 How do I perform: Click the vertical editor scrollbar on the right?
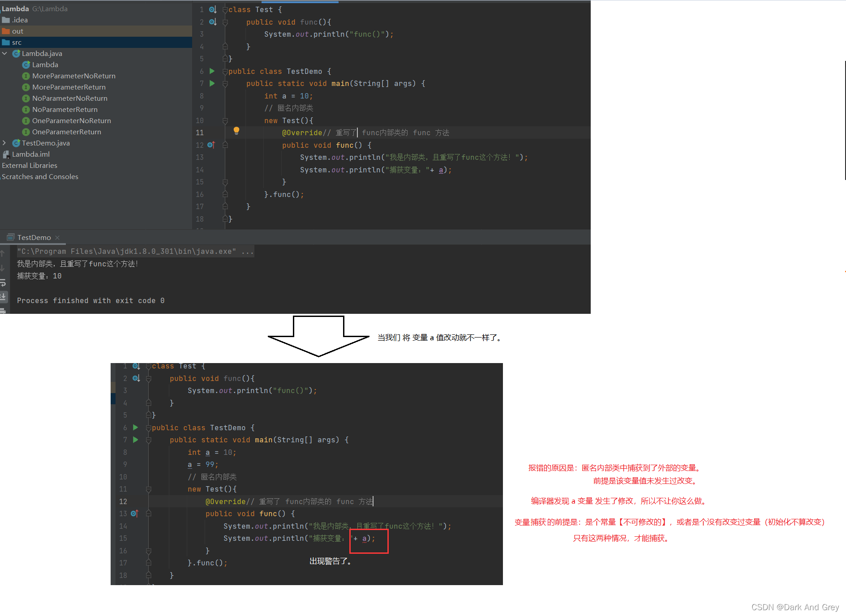pos(845,120)
